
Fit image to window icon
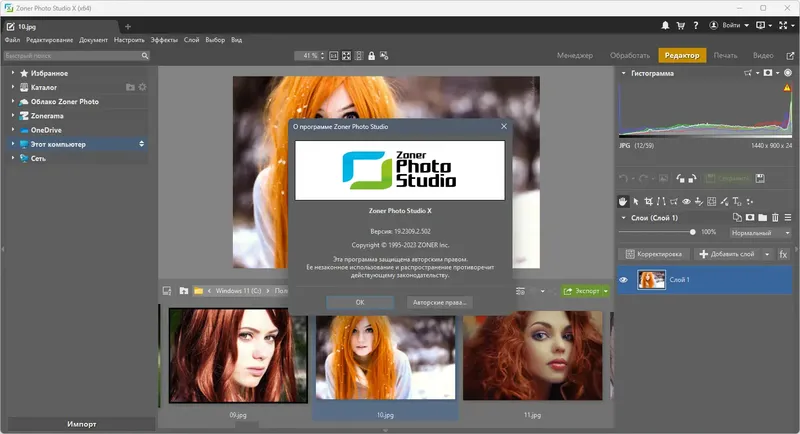pos(346,56)
